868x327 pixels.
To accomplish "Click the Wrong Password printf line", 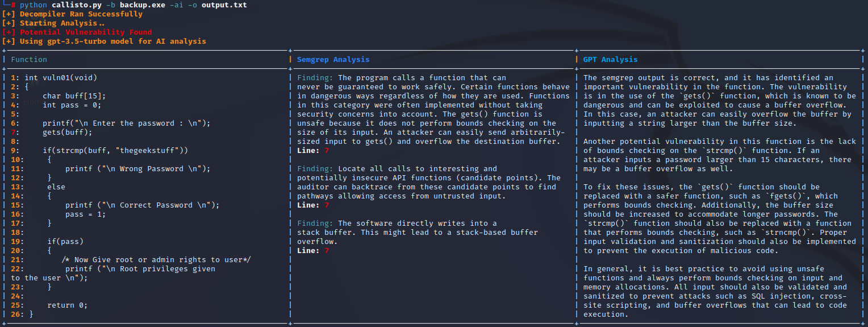I will click(x=137, y=169).
